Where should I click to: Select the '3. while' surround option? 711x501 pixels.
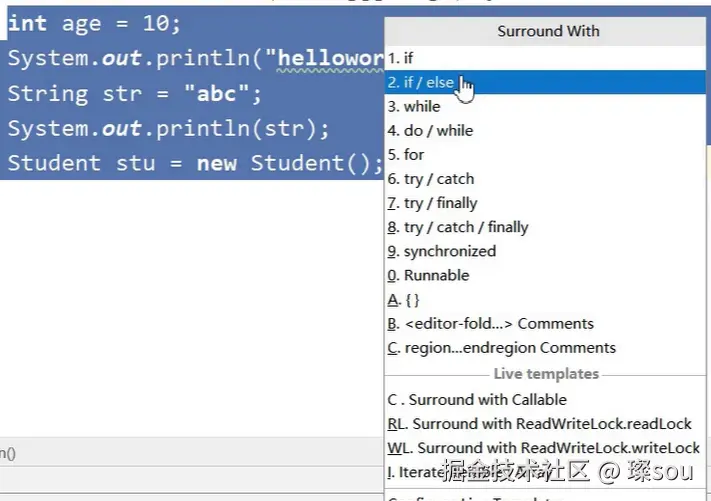click(545, 107)
